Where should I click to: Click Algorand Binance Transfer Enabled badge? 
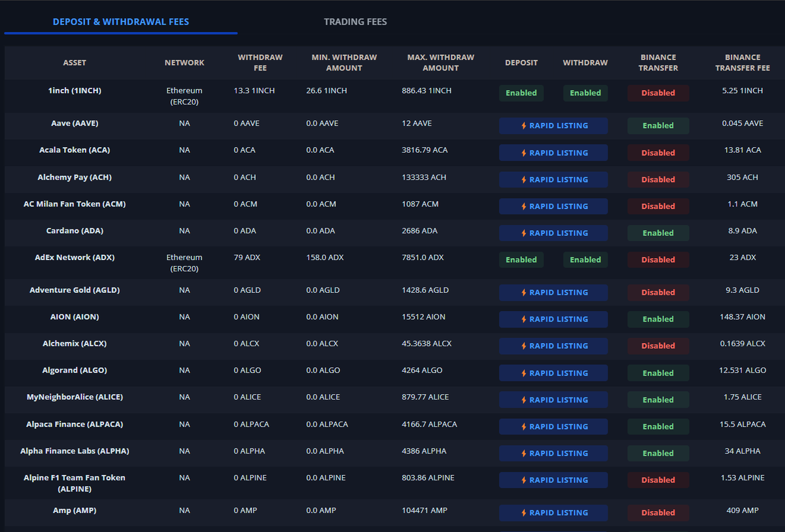(x=658, y=373)
